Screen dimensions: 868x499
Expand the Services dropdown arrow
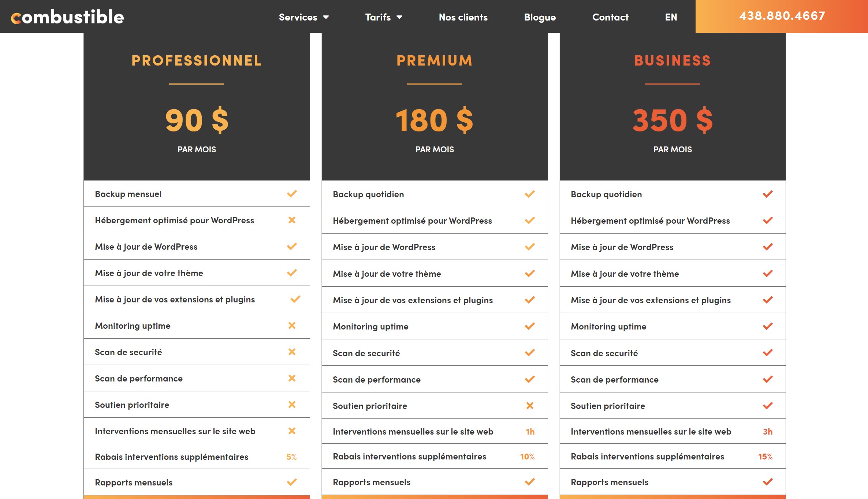326,17
